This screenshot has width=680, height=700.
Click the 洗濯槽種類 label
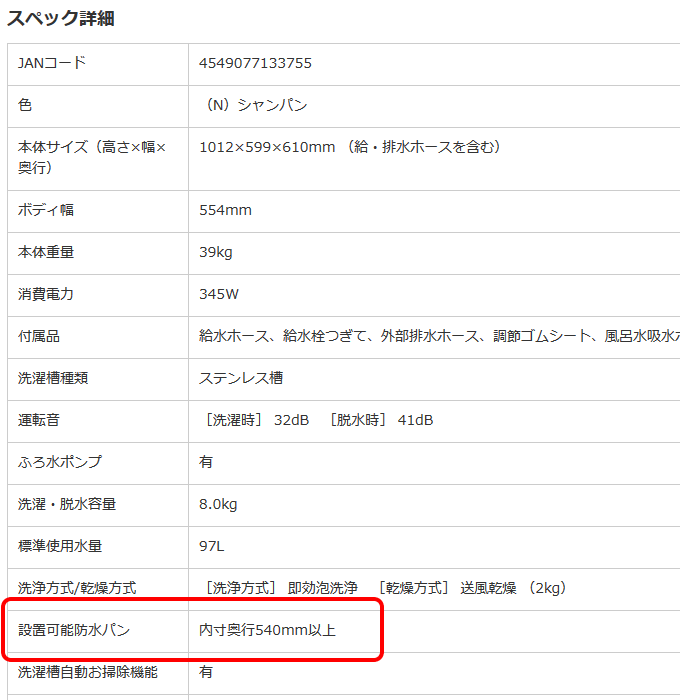pos(53,378)
